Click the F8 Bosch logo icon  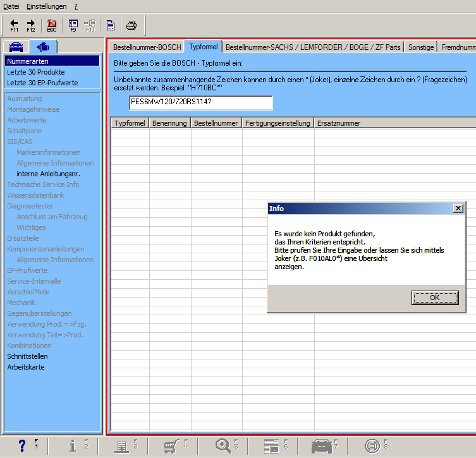(x=372, y=446)
